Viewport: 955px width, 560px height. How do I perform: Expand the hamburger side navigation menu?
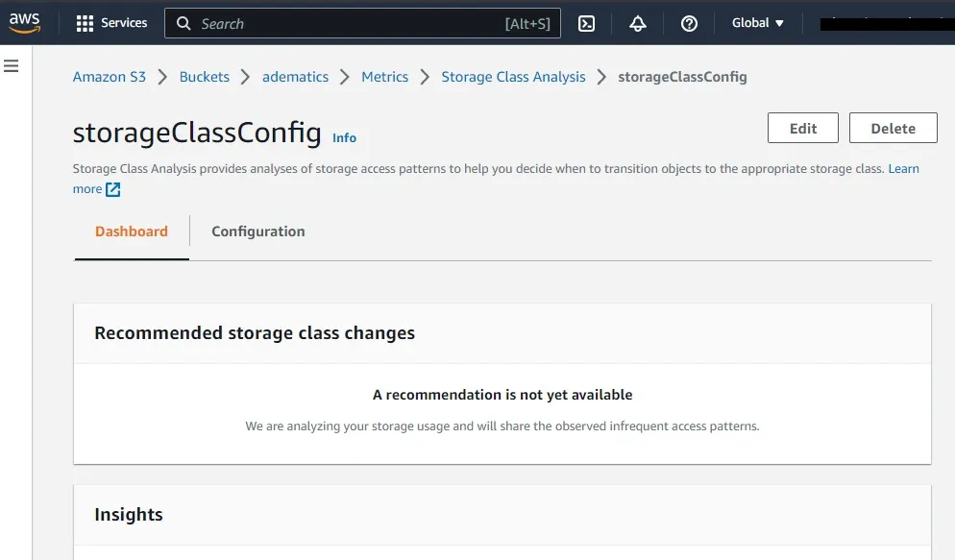(x=12, y=65)
